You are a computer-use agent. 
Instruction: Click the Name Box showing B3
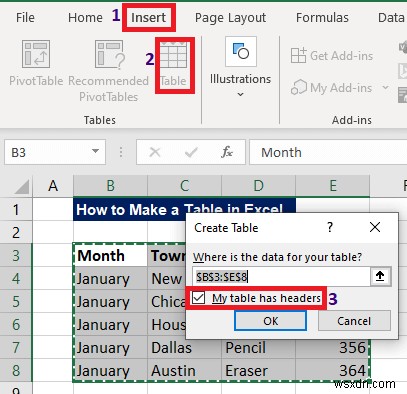click(47, 152)
